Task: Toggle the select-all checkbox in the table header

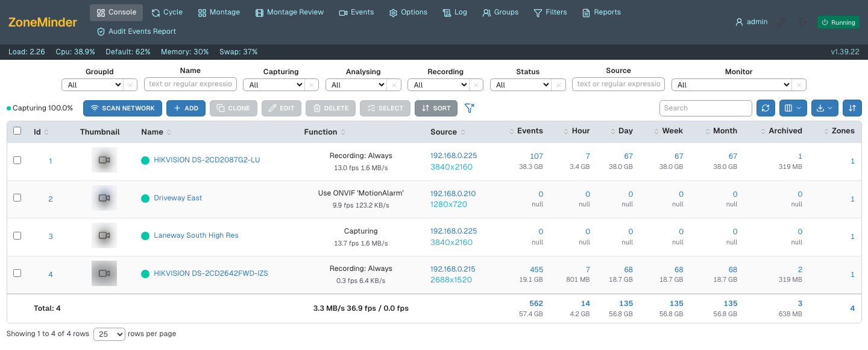Action: coord(17,131)
